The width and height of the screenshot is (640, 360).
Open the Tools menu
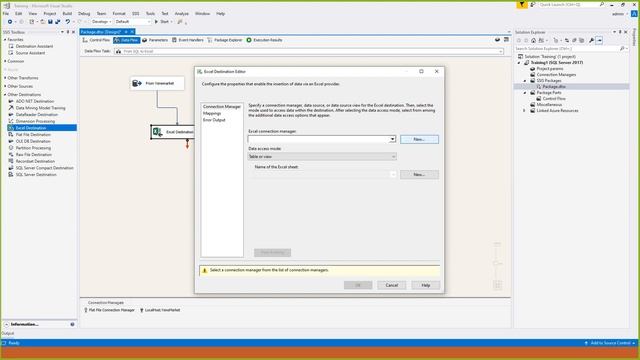[151, 13]
